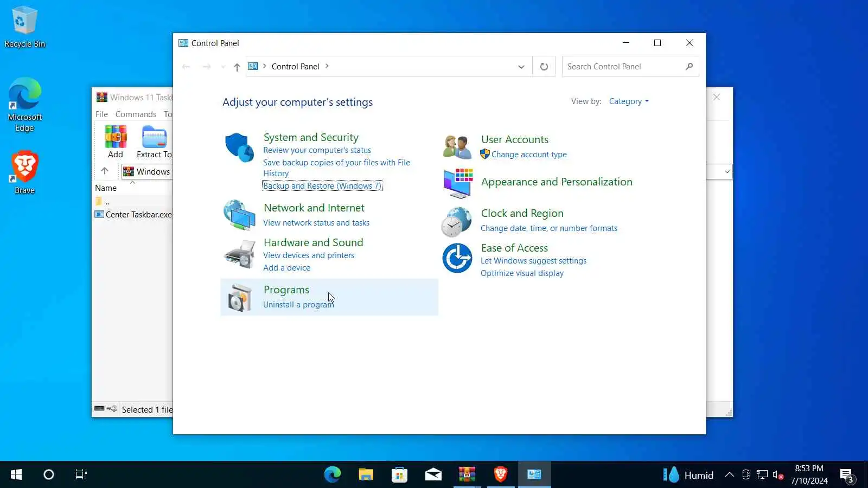Open the Programs category heading
This screenshot has width=868, height=488.
tap(286, 290)
